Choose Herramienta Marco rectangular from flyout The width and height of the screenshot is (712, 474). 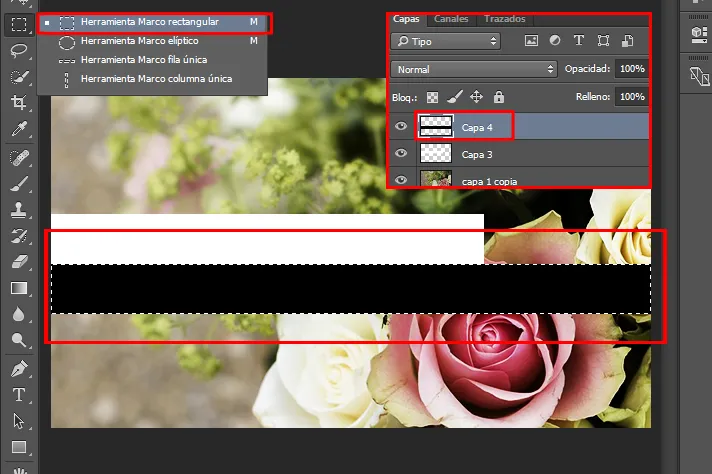(x=153, y=22)
